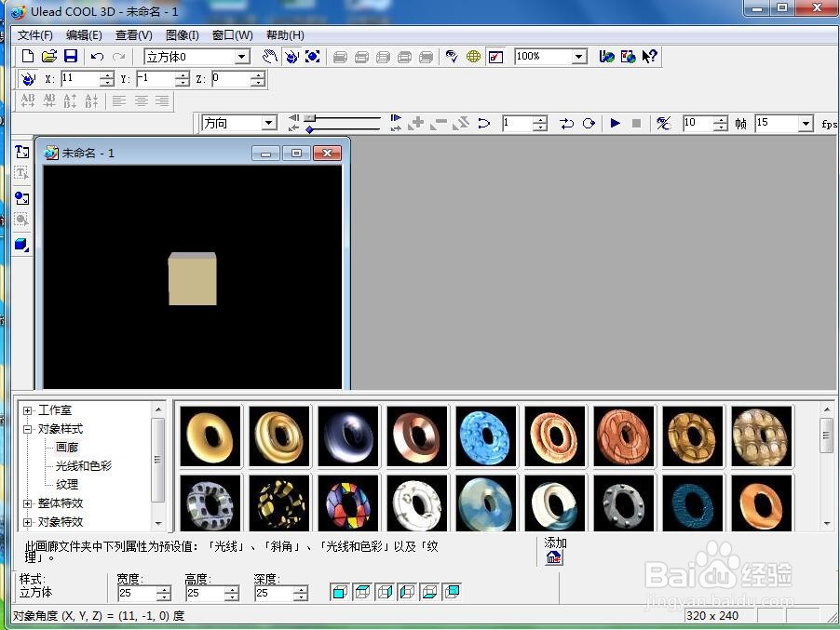The height and width of the screenshot is (630, 840).
Task: Apply the blue bubbly torus preset
Action: [x=486, y=436]
